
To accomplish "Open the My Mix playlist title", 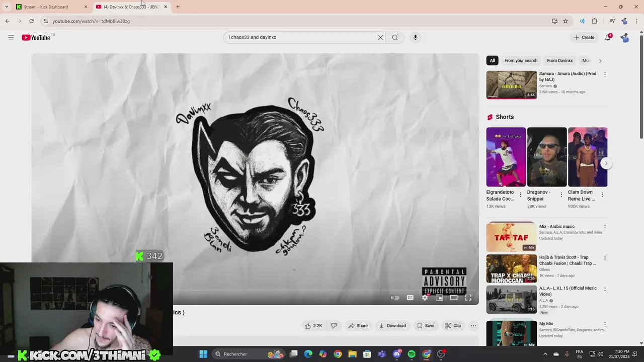I will pyautogui.click(x=546, y=324).
